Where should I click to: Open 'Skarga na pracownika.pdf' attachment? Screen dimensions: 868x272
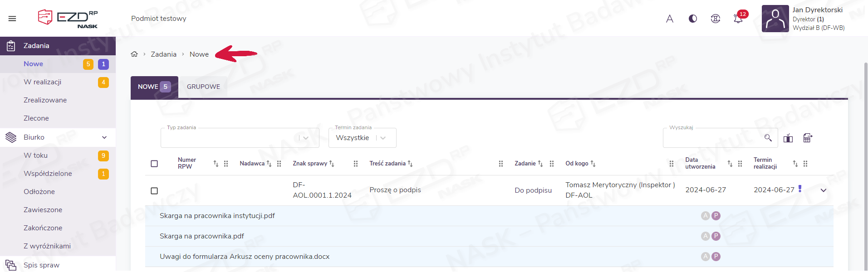pos(202,236)
